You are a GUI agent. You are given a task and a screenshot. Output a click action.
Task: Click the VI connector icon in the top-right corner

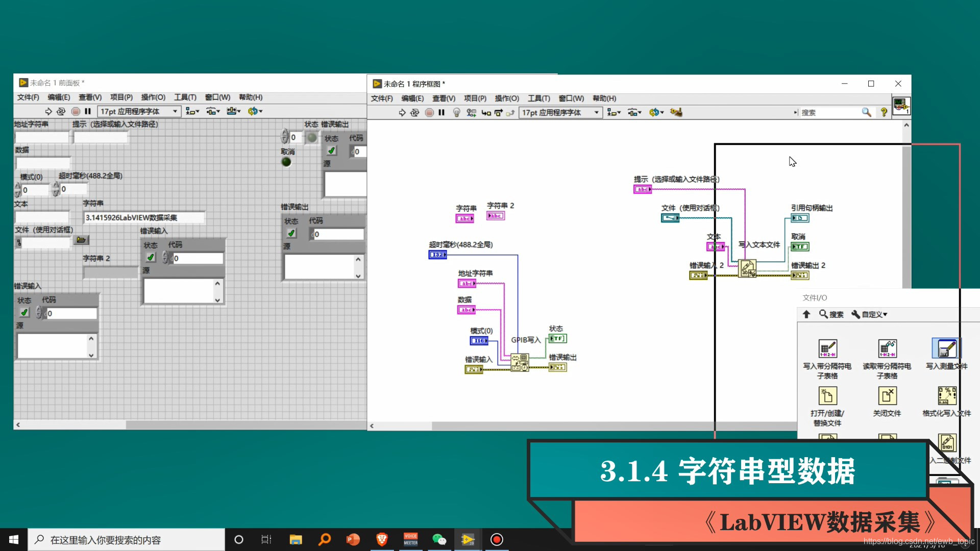901,106
